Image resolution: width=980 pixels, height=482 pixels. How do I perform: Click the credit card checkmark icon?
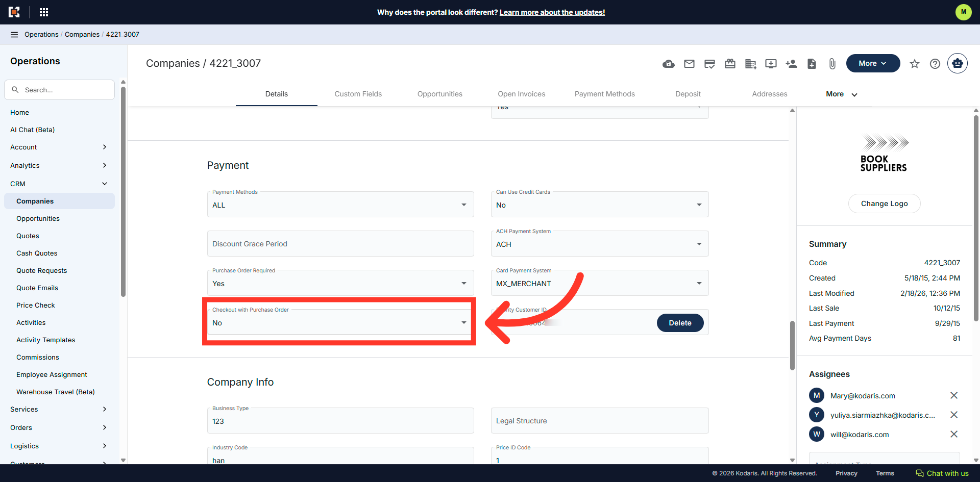pos(709,64)
